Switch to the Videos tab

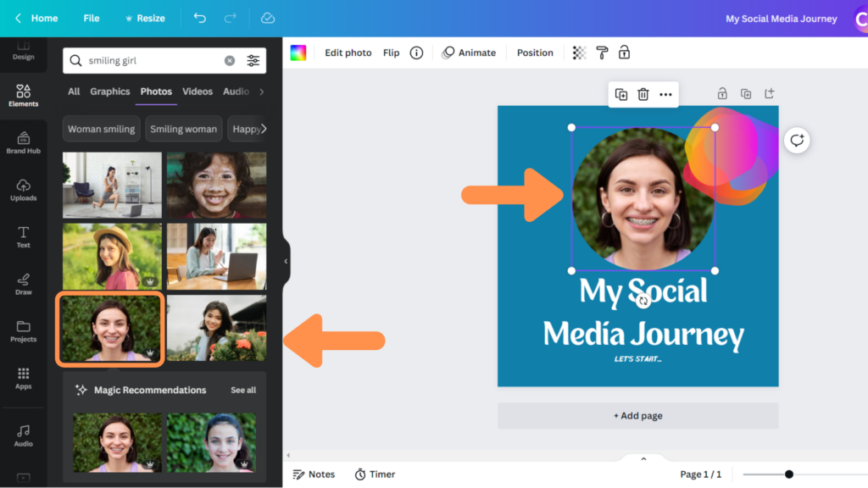(198, 91)
